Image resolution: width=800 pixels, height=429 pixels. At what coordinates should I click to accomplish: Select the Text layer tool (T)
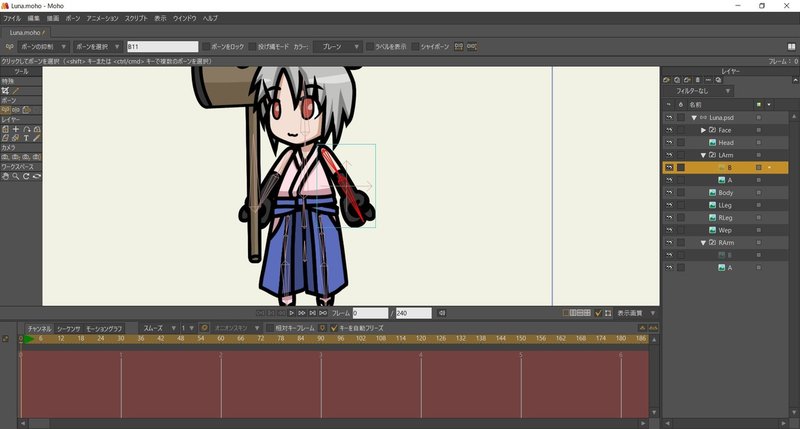[27, 138]
